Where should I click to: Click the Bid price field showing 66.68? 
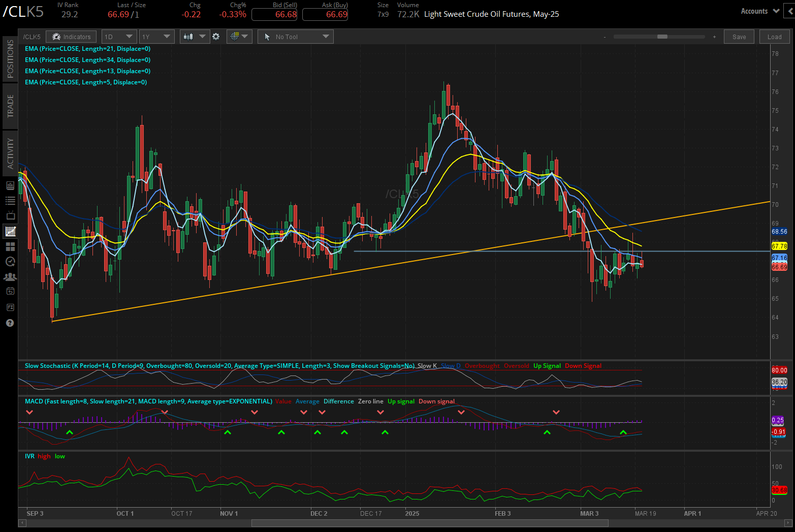click(x=274, y=14)
